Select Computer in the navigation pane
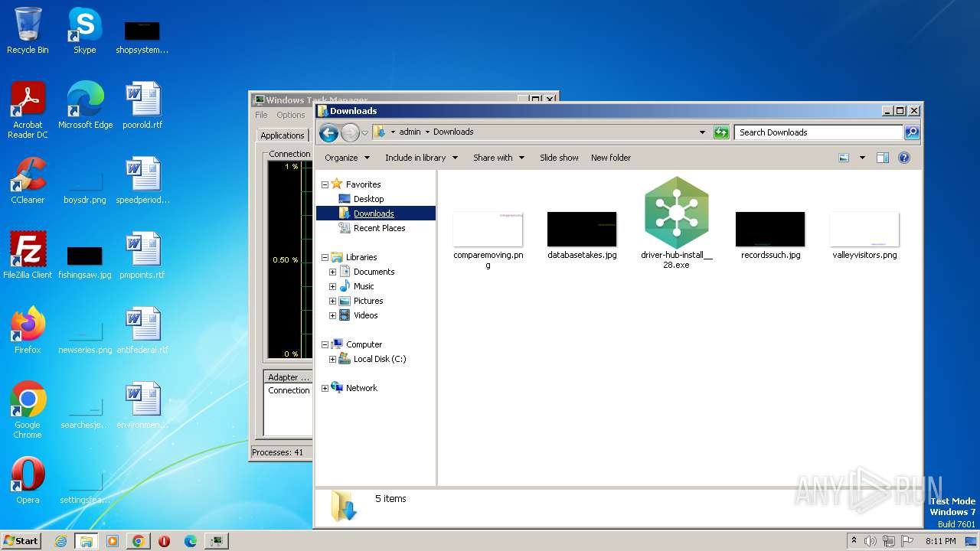The width and height of the screenshot is (980, 551). [x=364, y=344]
